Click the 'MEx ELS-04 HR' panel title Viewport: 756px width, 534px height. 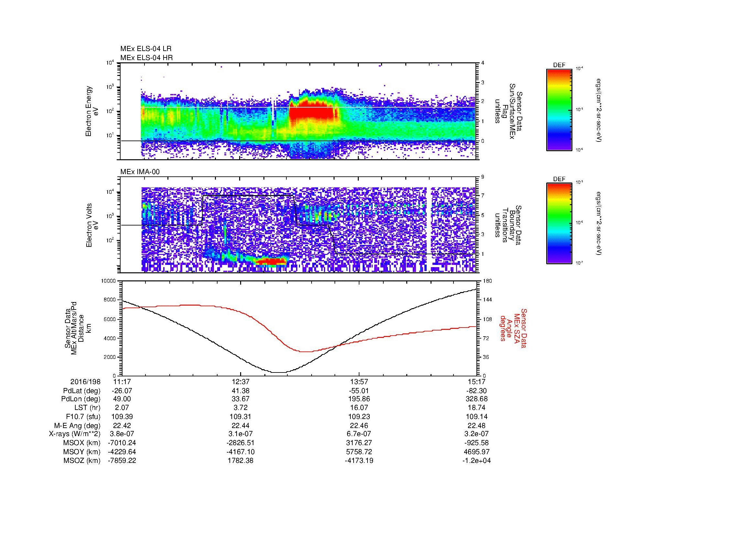(146, 58)
